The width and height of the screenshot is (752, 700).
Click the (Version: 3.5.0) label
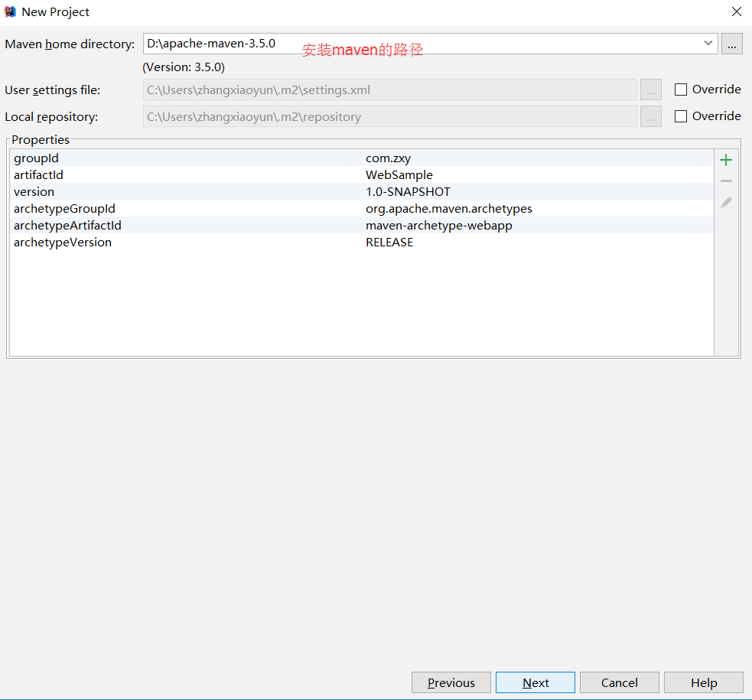[x=184, y=67]
